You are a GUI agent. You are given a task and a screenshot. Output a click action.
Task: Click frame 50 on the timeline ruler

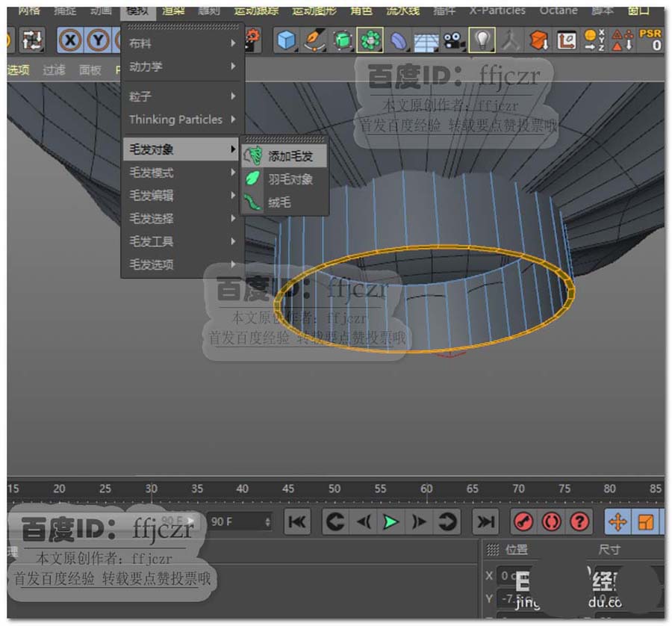click(335, 489)
